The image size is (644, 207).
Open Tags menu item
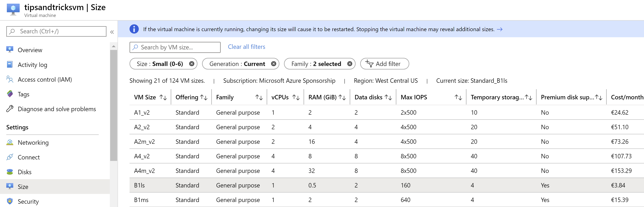23,94
